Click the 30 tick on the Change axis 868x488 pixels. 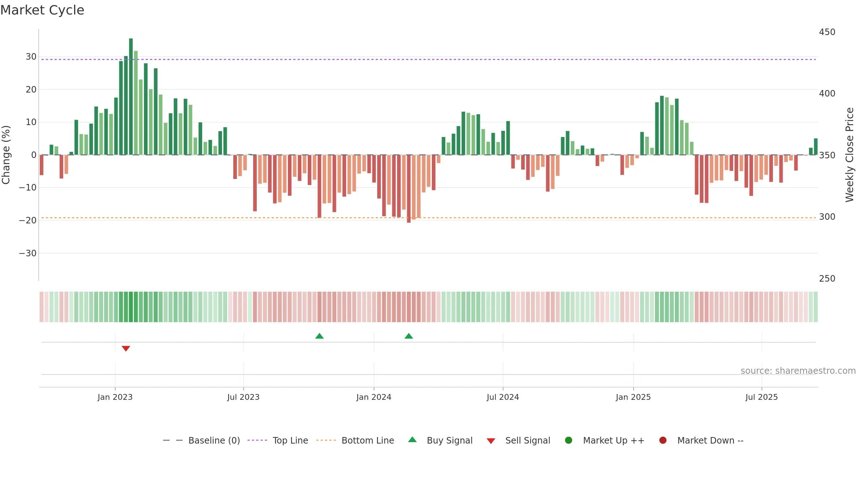click(31, 57)
